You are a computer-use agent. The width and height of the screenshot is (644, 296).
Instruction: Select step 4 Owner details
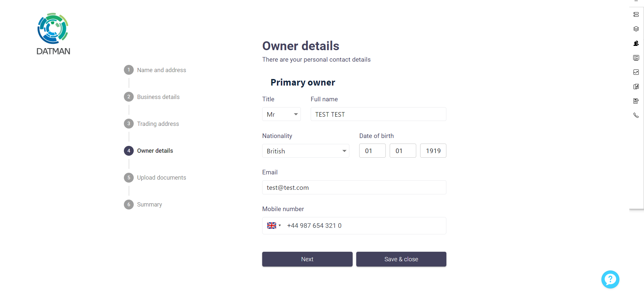148,150
